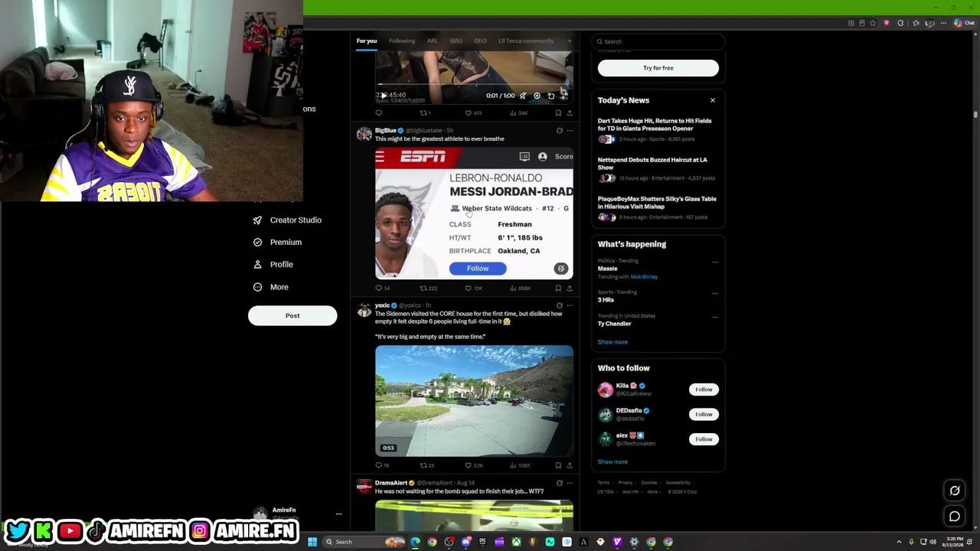Click the Try for free button
Image resolution: width=980 pixels, height=551 pixels.
658,68
